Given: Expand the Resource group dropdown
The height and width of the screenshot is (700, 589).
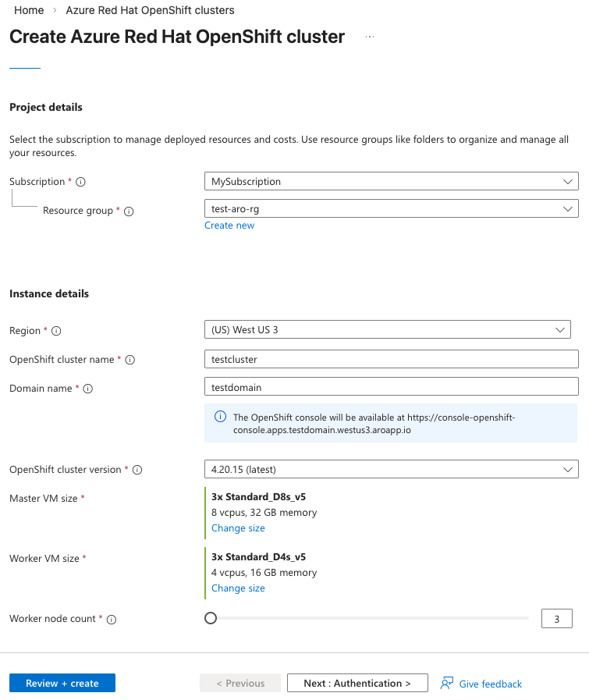Looking at the screenshot, I should click(x=391, y=208).
